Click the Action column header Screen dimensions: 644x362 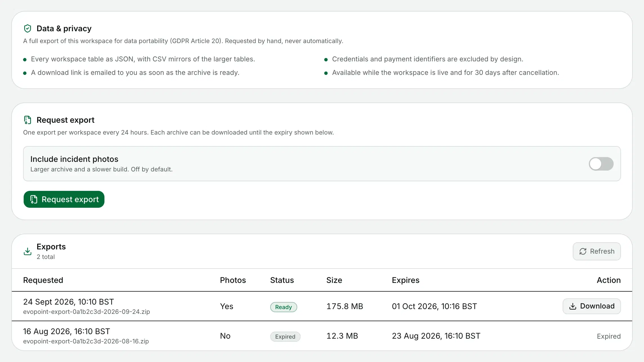[x=609, y=280]
